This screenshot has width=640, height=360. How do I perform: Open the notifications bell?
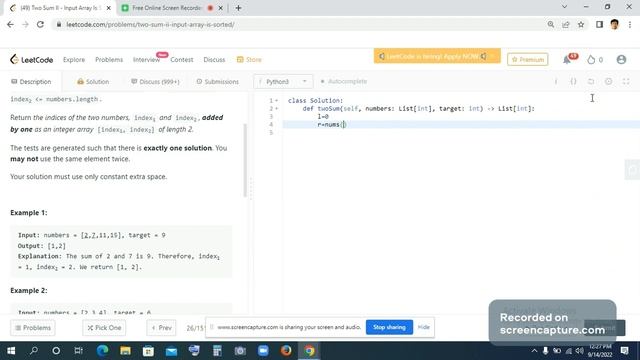[567, 60]
